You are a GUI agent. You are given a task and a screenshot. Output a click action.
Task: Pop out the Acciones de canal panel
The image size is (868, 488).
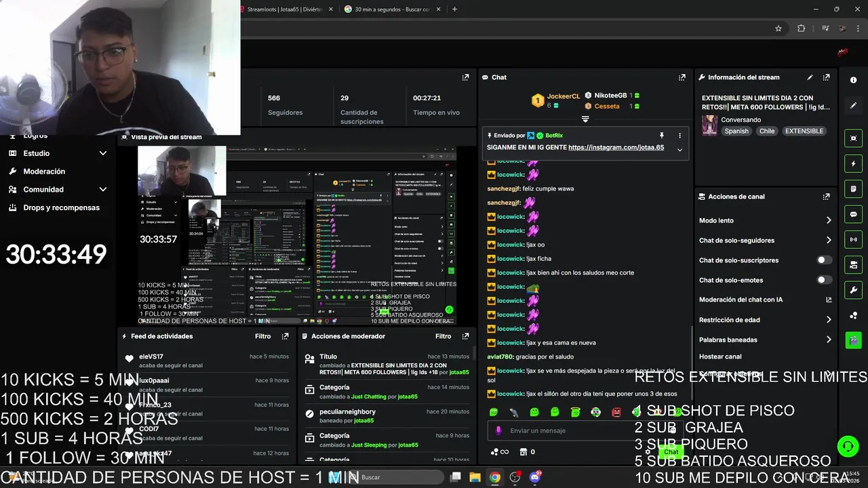point(826,197)
